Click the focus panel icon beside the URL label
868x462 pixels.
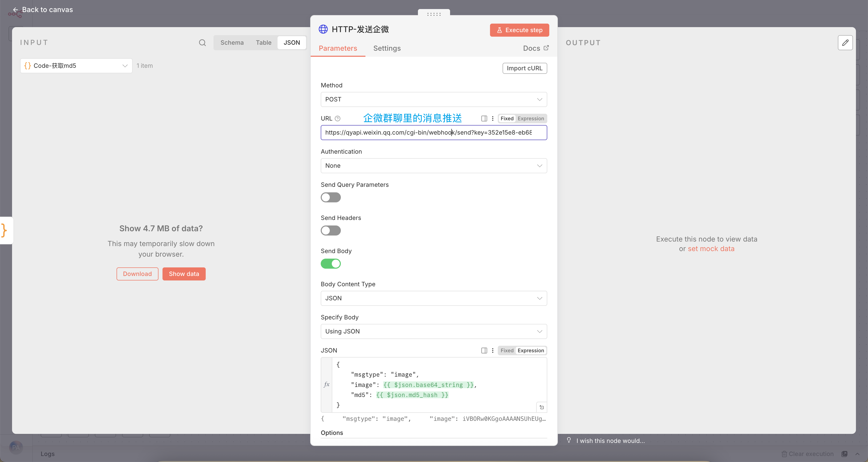[x=484, y=119]
